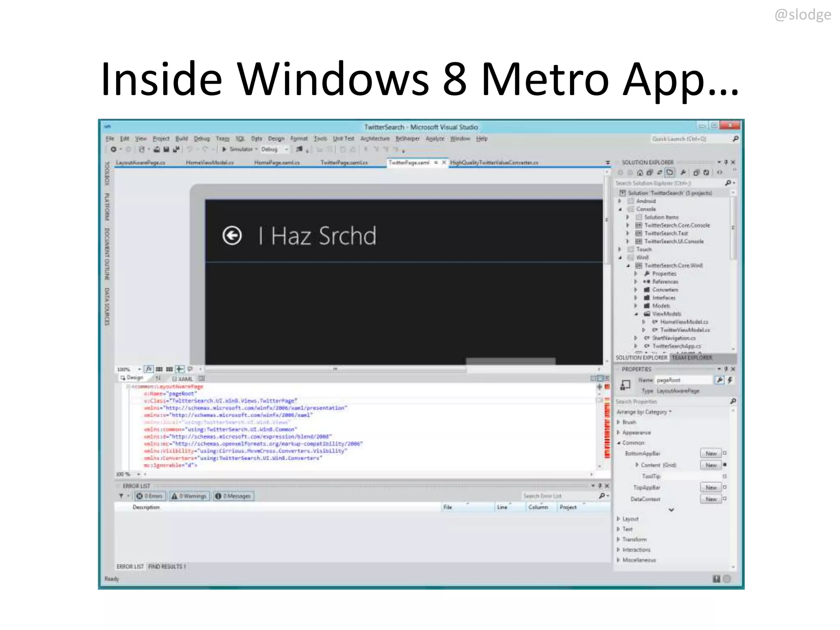
Task: Toggle the 0 Warnings filter button
Action: (189, 496)
